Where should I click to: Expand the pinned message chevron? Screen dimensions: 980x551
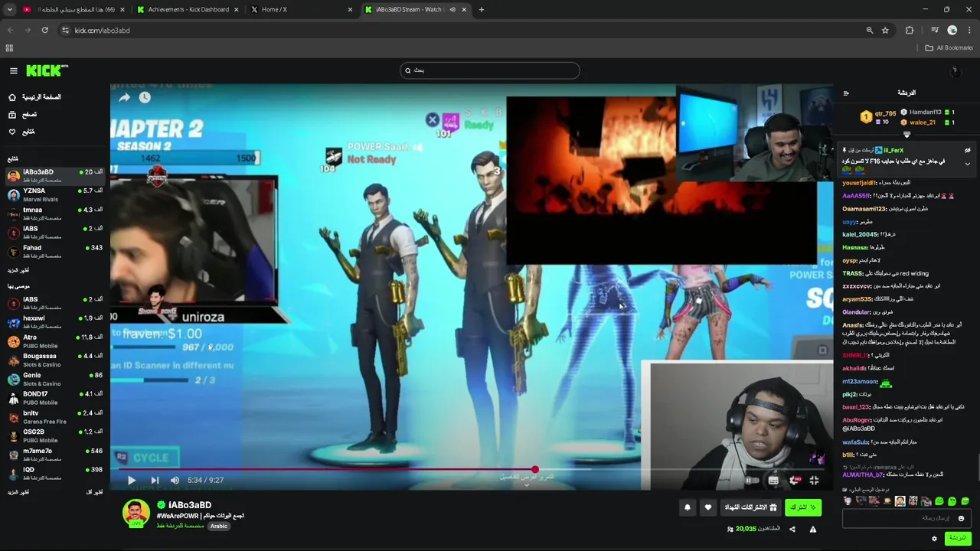click(x=967, y=163)
